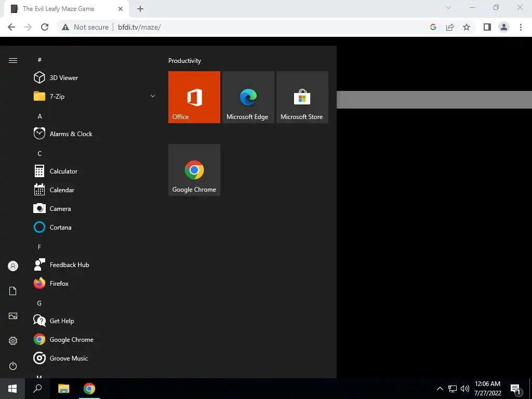Viewport: 532px width, 399px height.
Task: Open the volume tray icon
Action: 465,389
